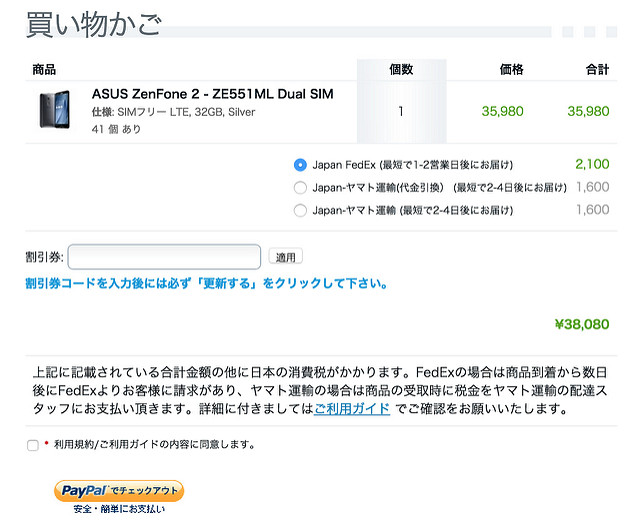This screenshot has width=640, height=529.
Task: Click the 35,980 unit price in 価格 column
Action: pyautogui.click(x=502, y=111)
